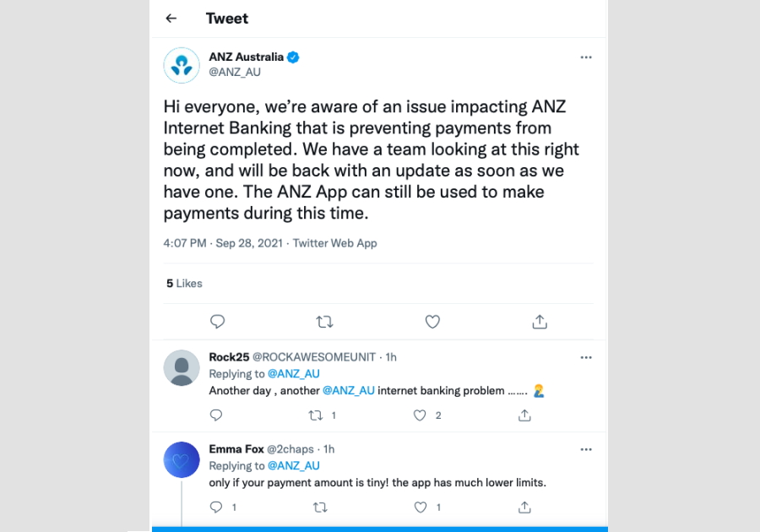Open Twitter Web App source link

coord(335,243)
